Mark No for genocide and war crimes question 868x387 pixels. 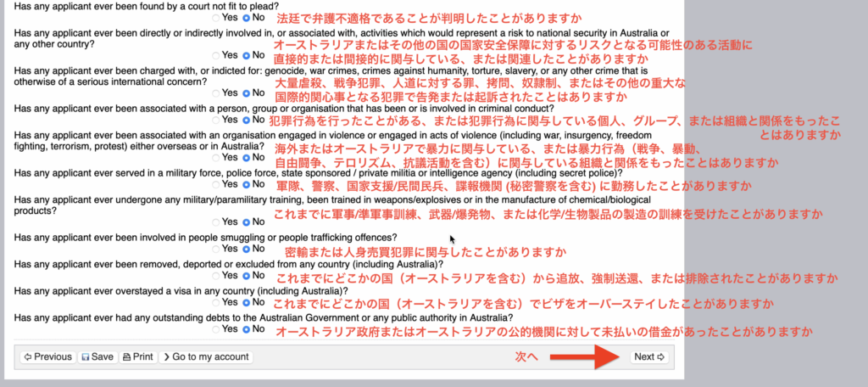[x=247, y=93]
